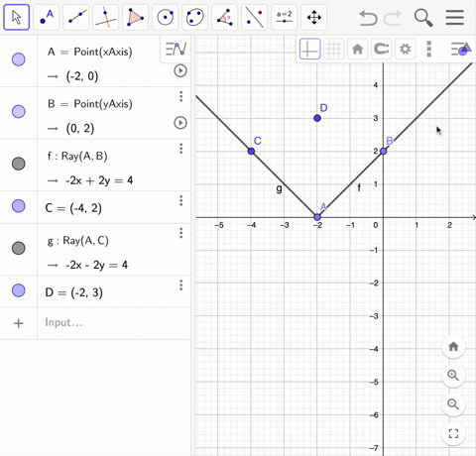
Task: Click the definition A = Point(xAxis)
Action: (90, 52)
